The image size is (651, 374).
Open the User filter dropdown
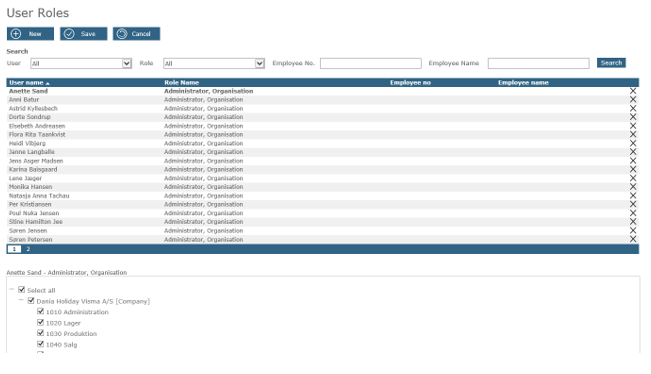coord(81,63)
